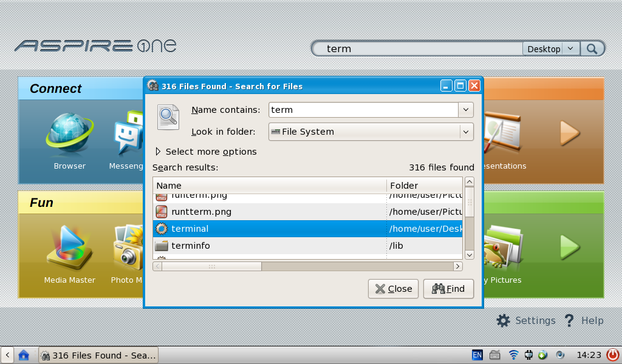Click the taskbar clock showing 14:23

tap(589, 355)
